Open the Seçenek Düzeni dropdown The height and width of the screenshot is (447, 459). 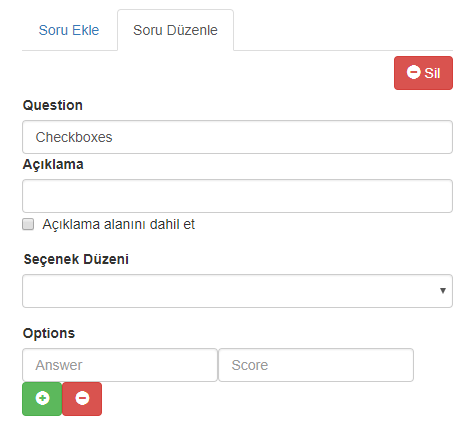coord(237,291)
